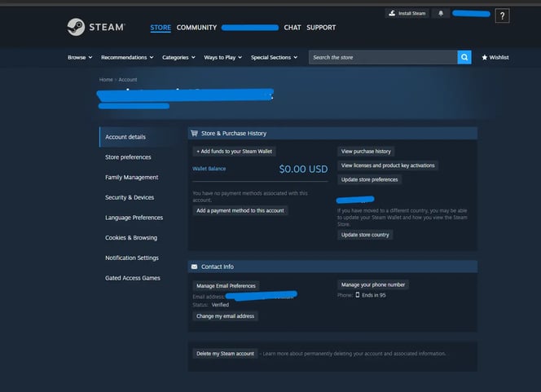Open the Wishlist star link
Image resolution: width=541 pixels, height=392 pixels.
[495, 58]
